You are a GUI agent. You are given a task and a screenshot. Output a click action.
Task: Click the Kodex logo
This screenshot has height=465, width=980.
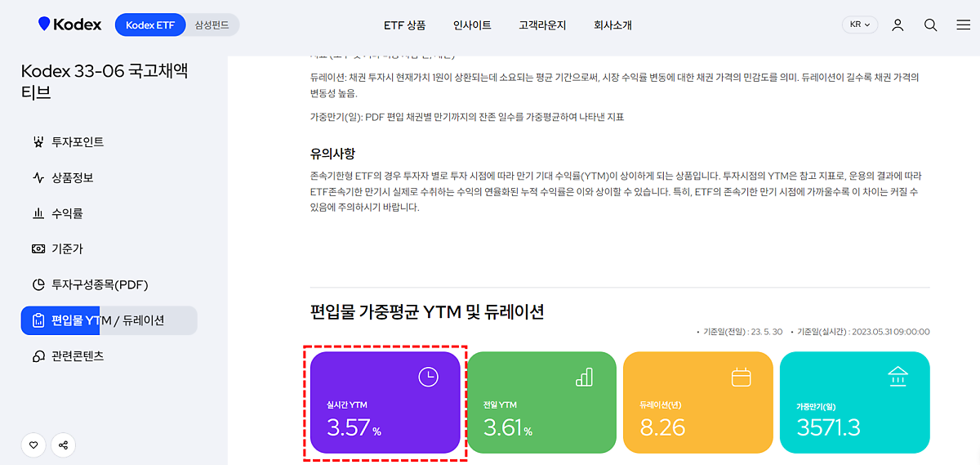click(70, 25)
